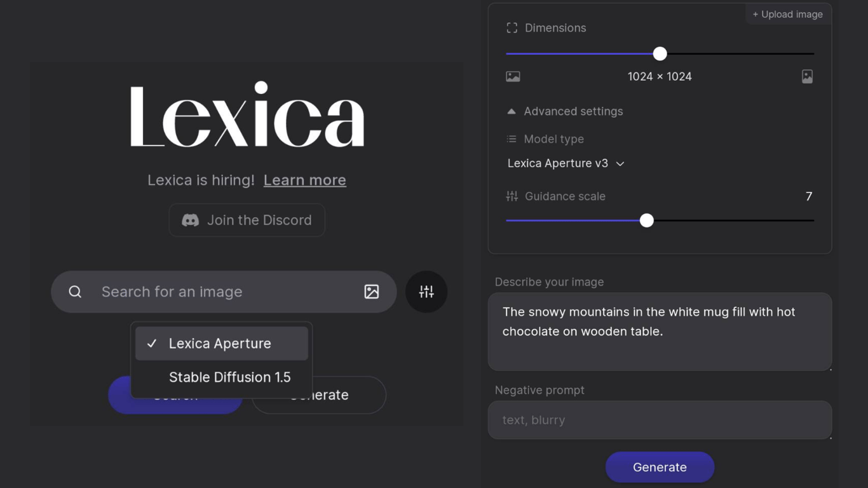Open the Lexica Aperture v3 model dropdown
The width and height of the screenshot is (868, 488).
(x=566, y=163)
